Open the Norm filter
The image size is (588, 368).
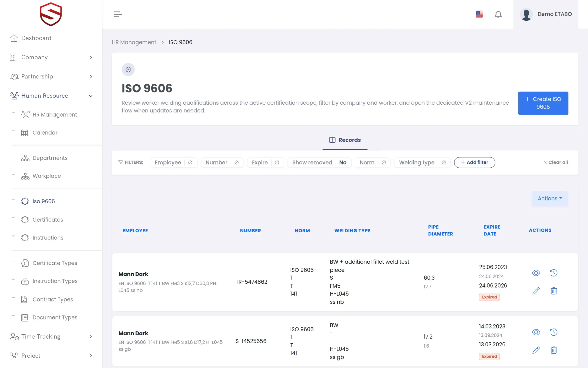tap(373, 163)
